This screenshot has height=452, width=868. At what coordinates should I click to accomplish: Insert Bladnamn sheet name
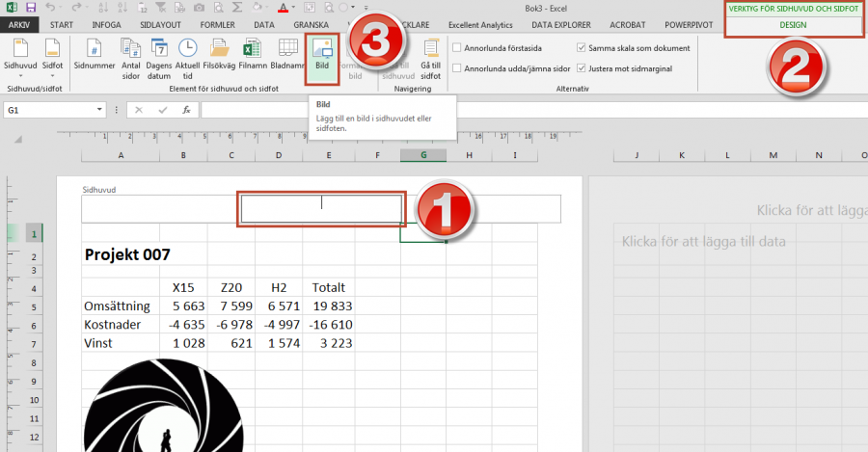coord(287,54)
